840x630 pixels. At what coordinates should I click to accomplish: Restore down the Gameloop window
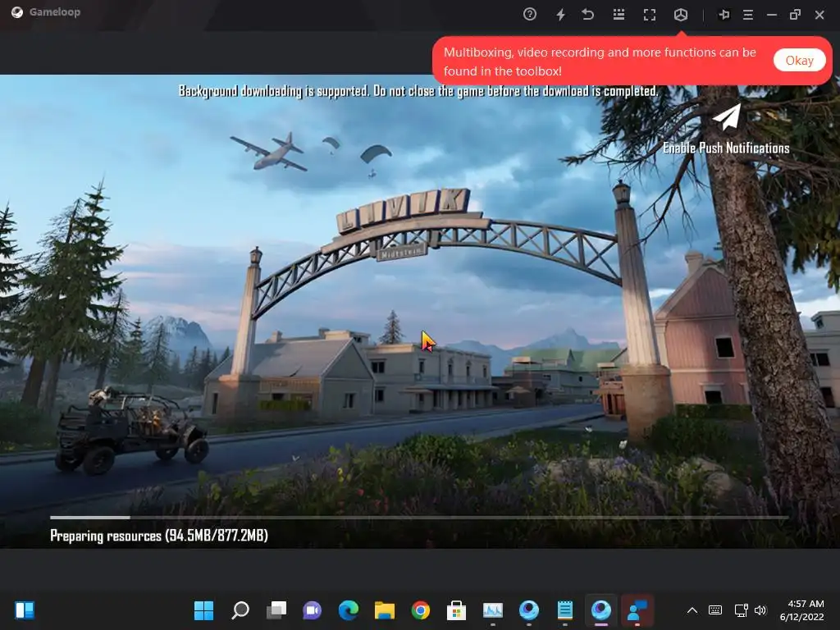pyautogui.click(x=795, y=15)
